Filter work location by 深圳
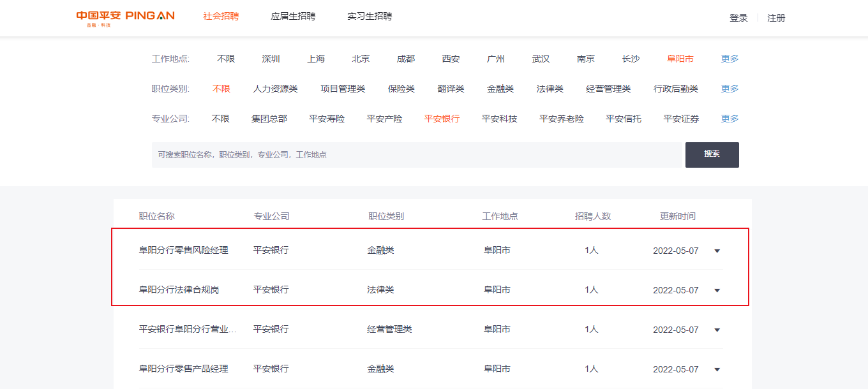868x389 pixels. pyautogui.click(x=271, y=59)
